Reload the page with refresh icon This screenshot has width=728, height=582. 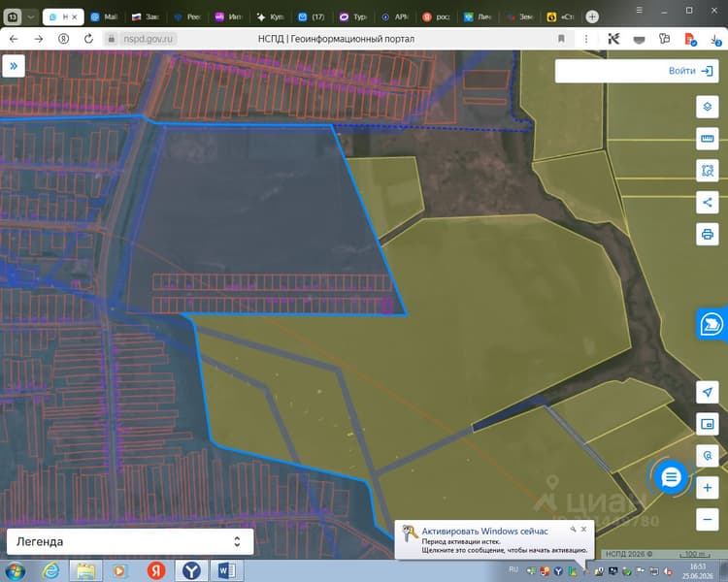(88, 39)
